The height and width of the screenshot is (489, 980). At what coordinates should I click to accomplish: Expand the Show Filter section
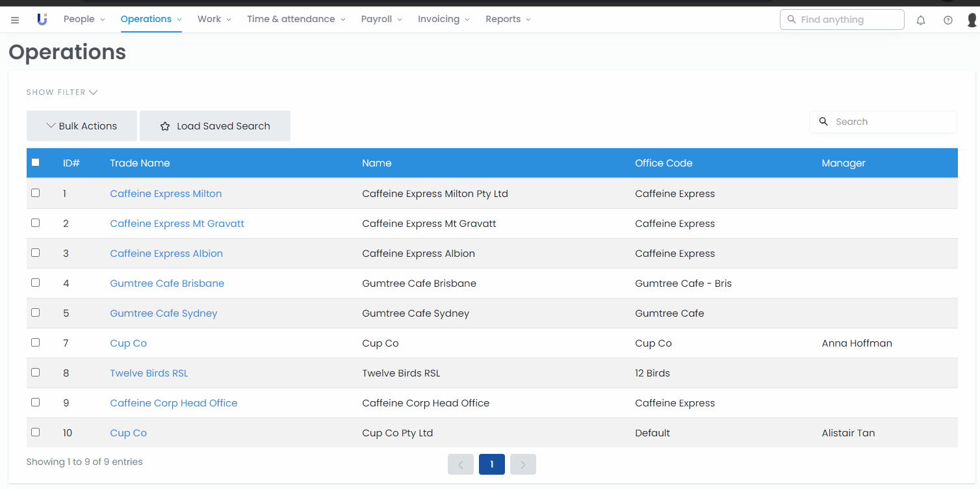coord(62,92)
